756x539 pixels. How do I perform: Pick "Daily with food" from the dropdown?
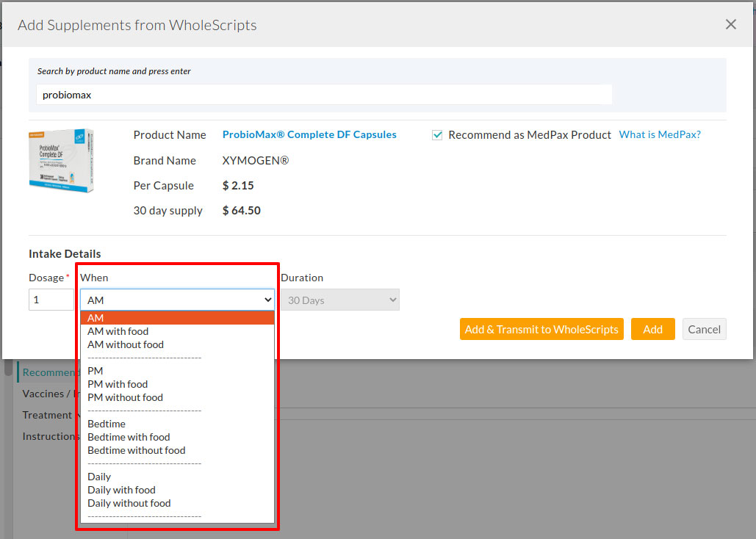click(121, 490)
